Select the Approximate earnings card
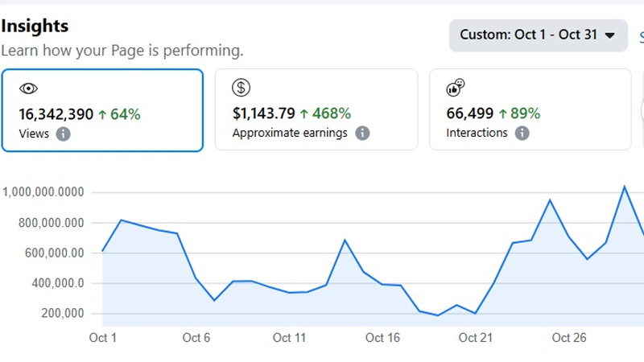The height and width of the screenshot is (362, 644). (x=316, y=109)
